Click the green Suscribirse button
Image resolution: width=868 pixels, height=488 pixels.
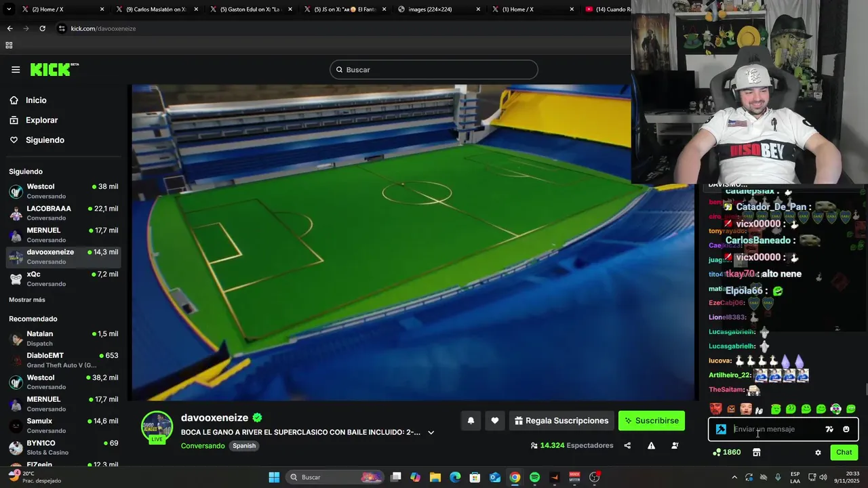(652, 421)
